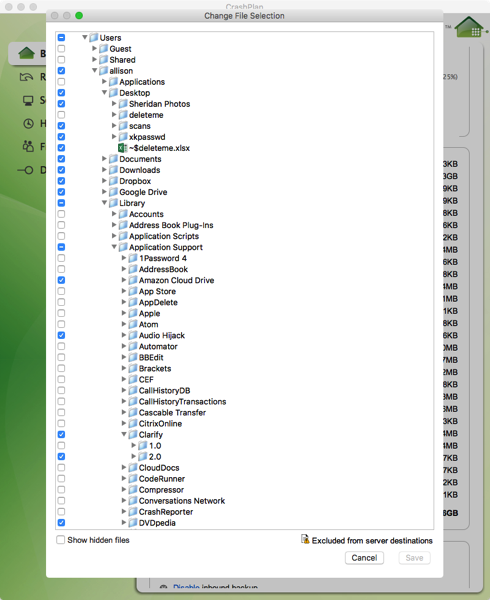Open Destinations icon in CrashPlan sidebar

pyautogui.click(x=26, y=170)
